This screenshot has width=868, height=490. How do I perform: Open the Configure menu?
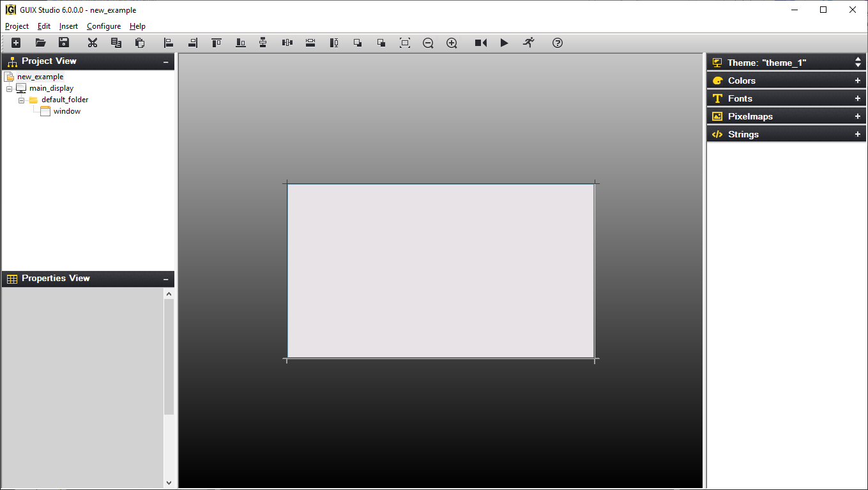[x=103, y=26]
